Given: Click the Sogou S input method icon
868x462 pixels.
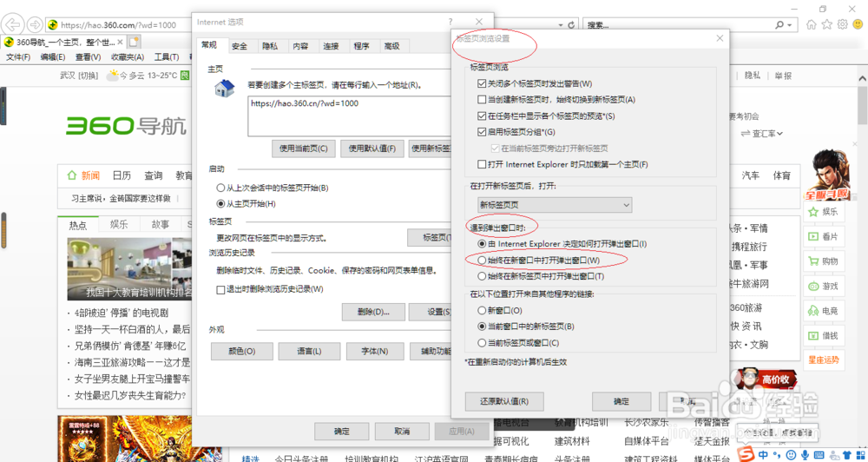Looking at the screenshot, I should click(x=748, y=454).
